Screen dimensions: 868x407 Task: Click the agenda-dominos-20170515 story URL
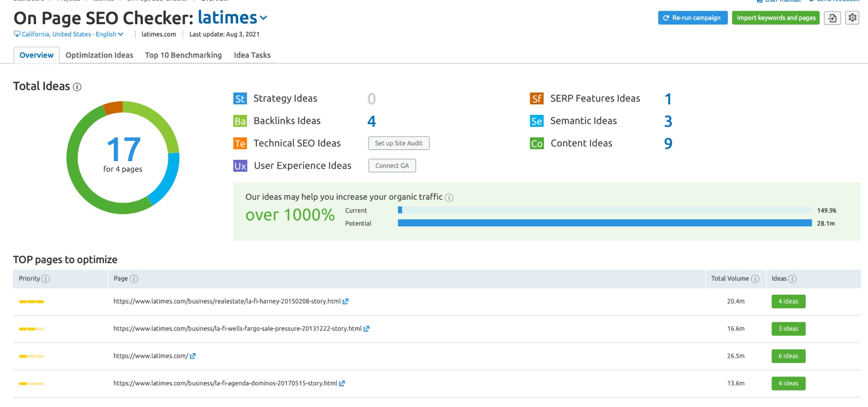[x=225, y=383]
